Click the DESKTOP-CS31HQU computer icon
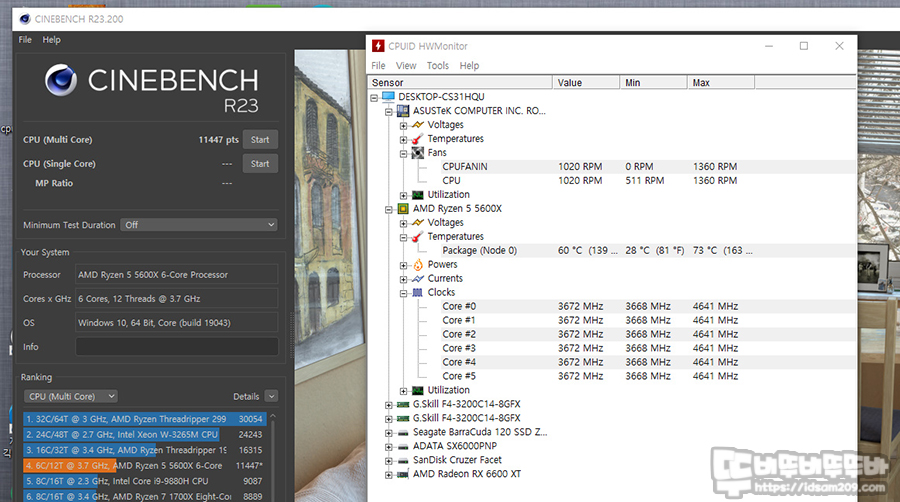Viewport: 900px width, 502px height. point(389,96)
